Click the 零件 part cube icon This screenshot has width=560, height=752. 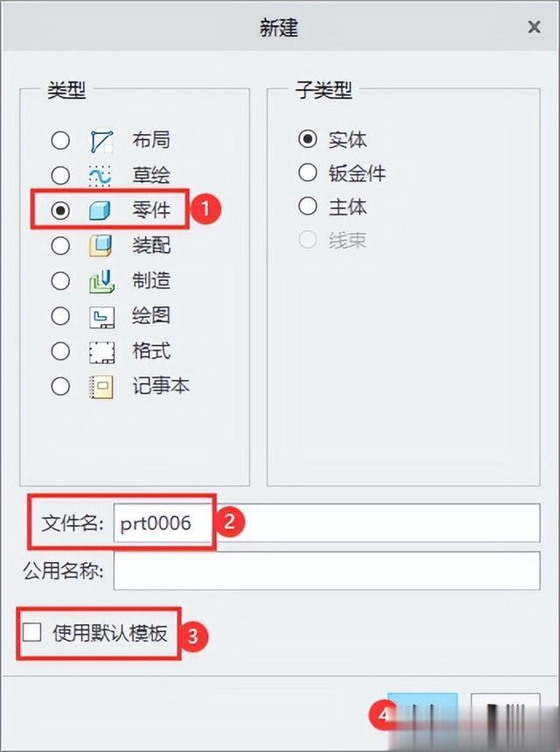tap(100, 210)
